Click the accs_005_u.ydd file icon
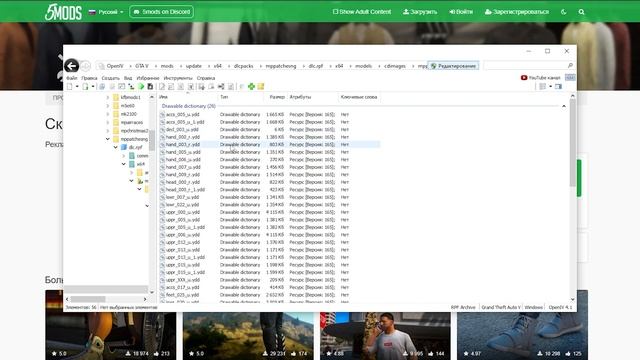Viewport: 640px width, 360px height. tap(162, 115)
